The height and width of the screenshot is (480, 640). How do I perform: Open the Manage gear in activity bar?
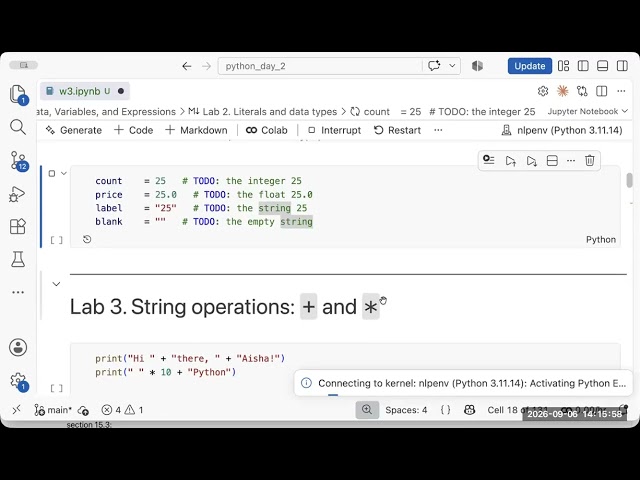[x=18, y=381]
